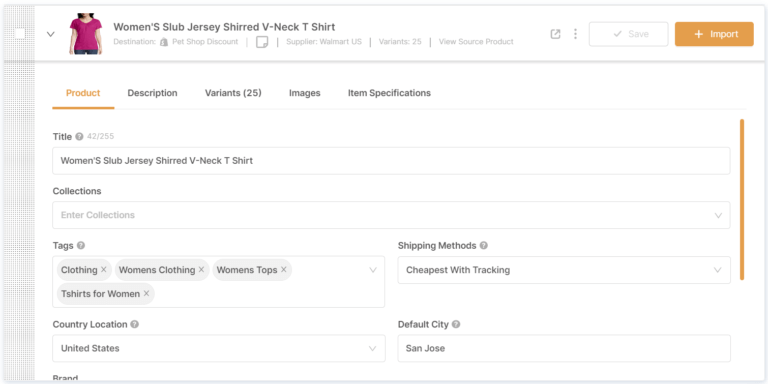The width and height of the screenshot is (768, 384).
Task: Click the Variants: 25 header text
Action: coord(400,42)
